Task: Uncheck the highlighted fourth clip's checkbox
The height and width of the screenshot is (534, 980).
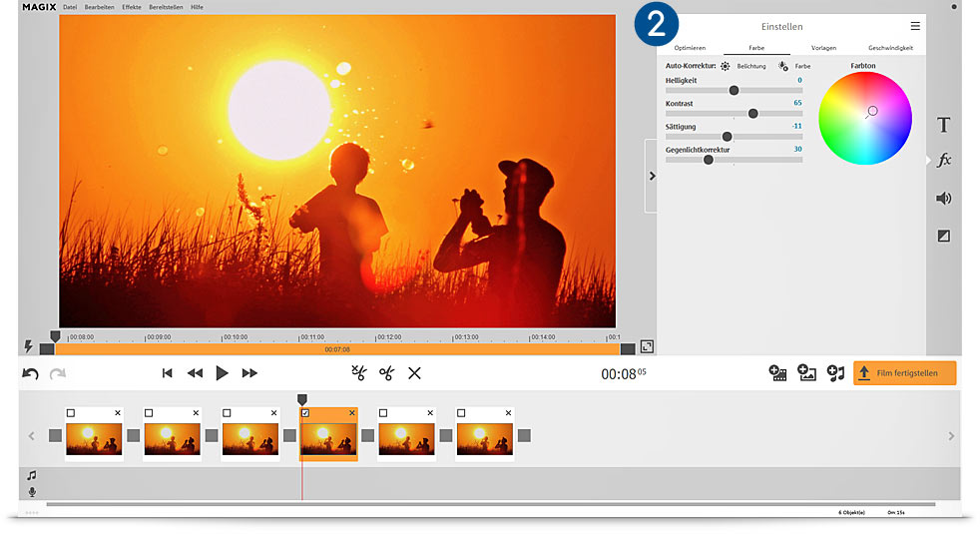Action: [x=305, y=412]
